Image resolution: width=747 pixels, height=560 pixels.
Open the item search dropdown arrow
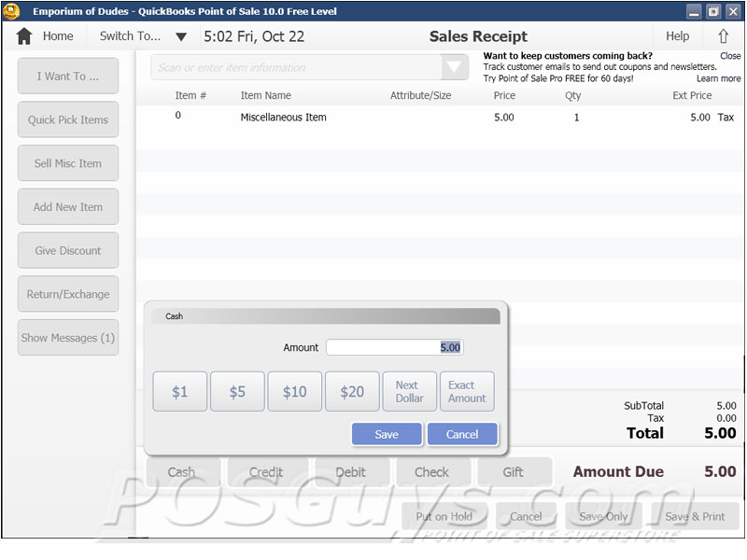[x=454, y=67]
